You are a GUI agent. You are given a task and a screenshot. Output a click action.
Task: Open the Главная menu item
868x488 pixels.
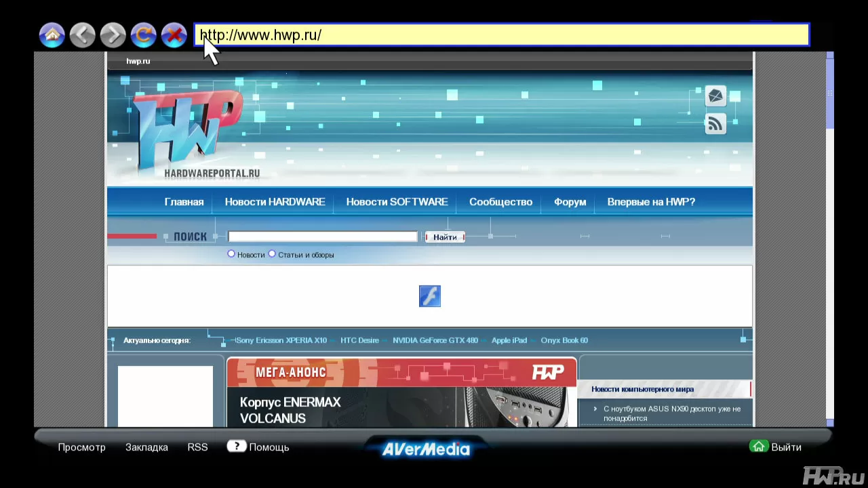(184, 202)
